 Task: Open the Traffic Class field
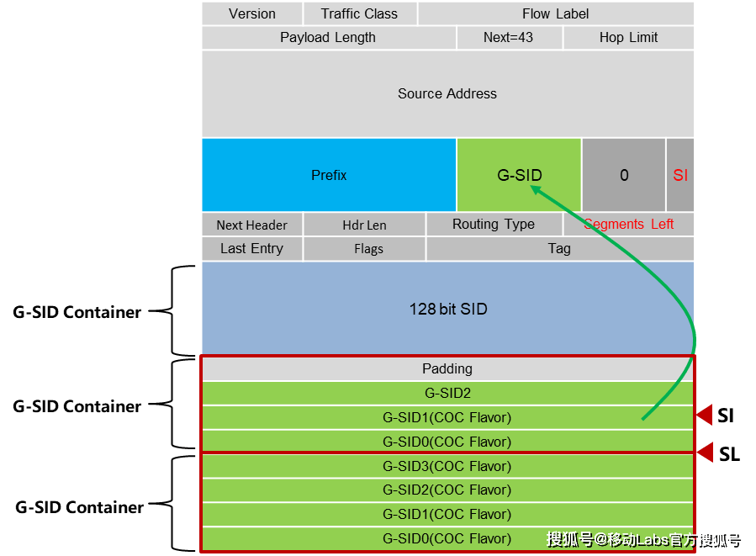coord(359,13)
